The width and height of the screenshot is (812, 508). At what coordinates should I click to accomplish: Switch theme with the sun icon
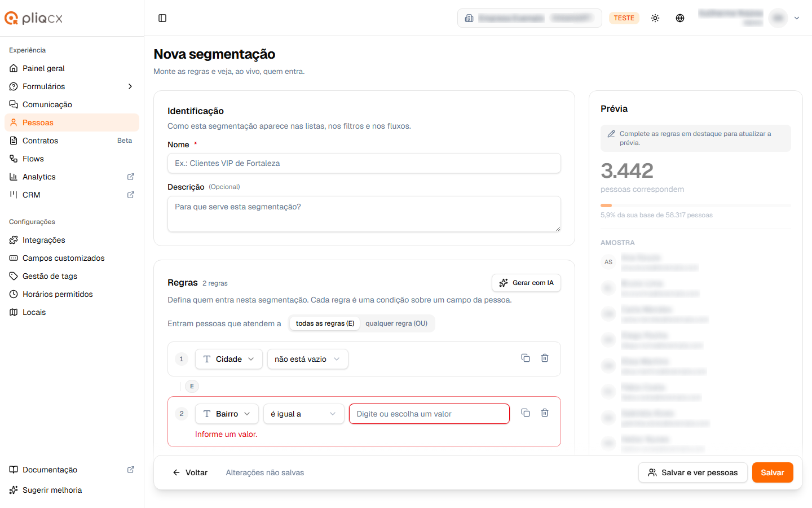coord(655,18)
